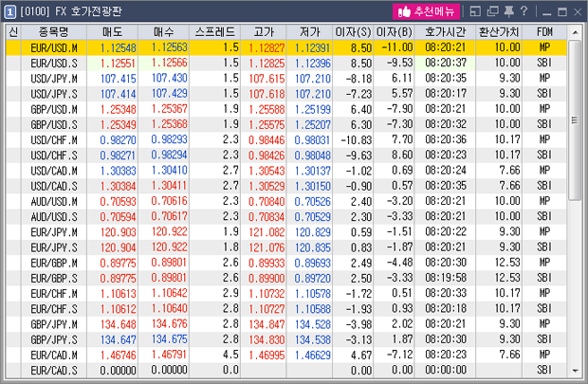This screenshot has height=384, width=588.
Task: Click EUR/GBP.M 환산가치 value 12.53
Action: (507, 263)
